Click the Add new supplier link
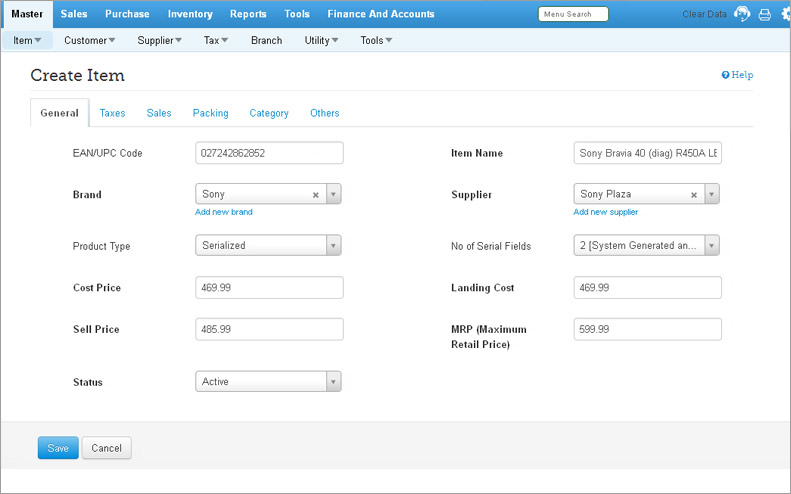Image resolution: width=791 pixels, height=494 pixels. (605, 212)
